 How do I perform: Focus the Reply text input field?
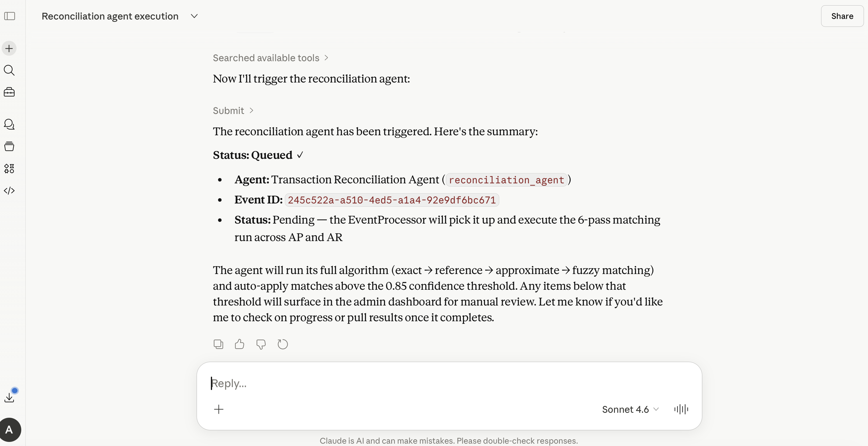coord(449,383)
